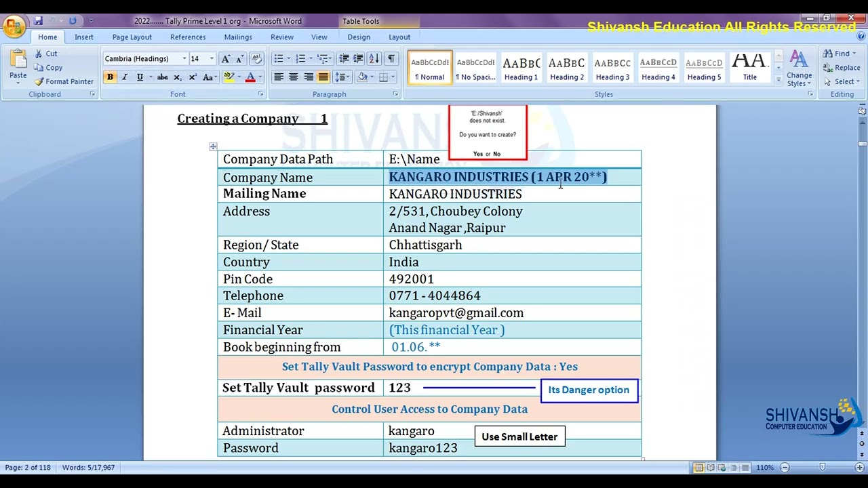This screenshot has height=488, width=868.
Task: Open the Table Tools Design tab
Action: coord(359,37)
